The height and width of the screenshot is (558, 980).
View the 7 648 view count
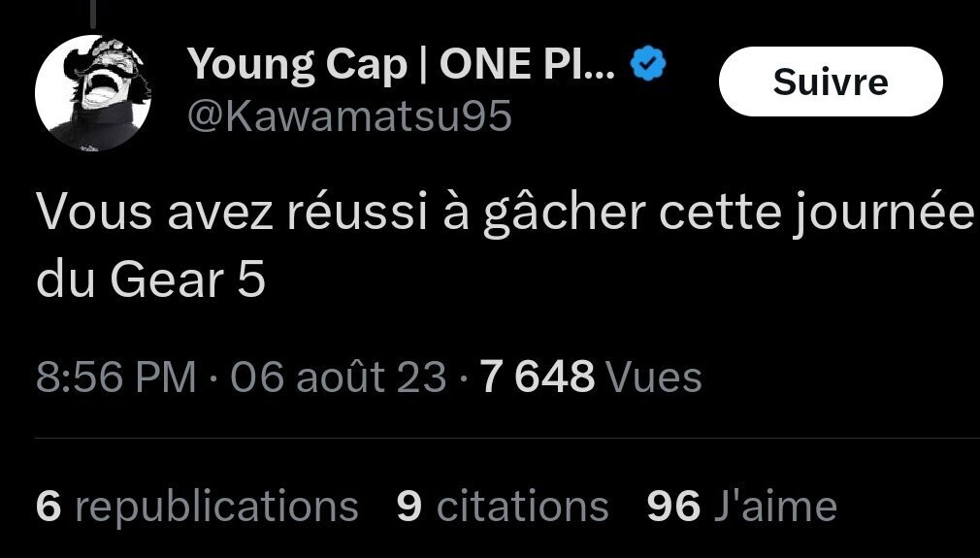point(537,377)
